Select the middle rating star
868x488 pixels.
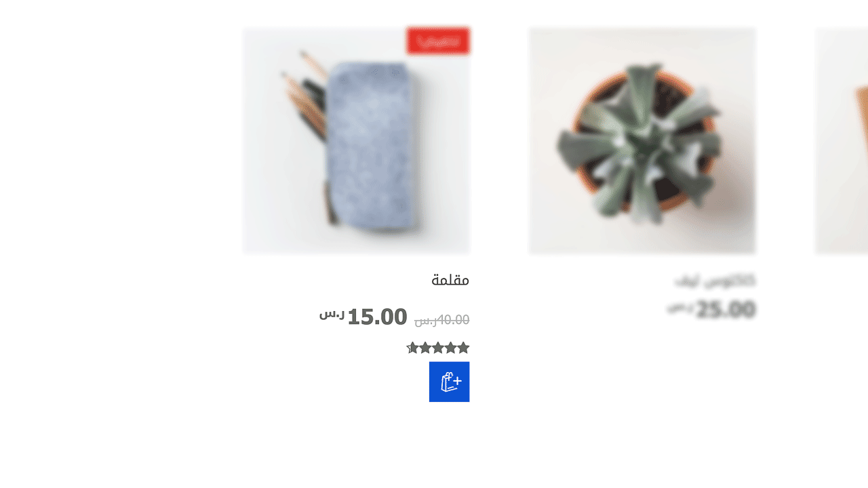438,348
